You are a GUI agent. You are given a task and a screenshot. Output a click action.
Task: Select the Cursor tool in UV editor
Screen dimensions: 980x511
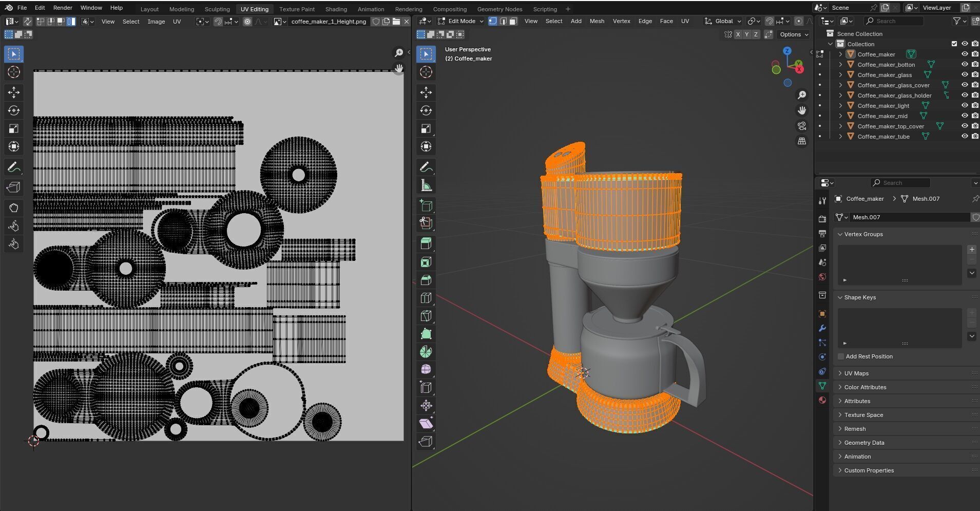[14, 72]
